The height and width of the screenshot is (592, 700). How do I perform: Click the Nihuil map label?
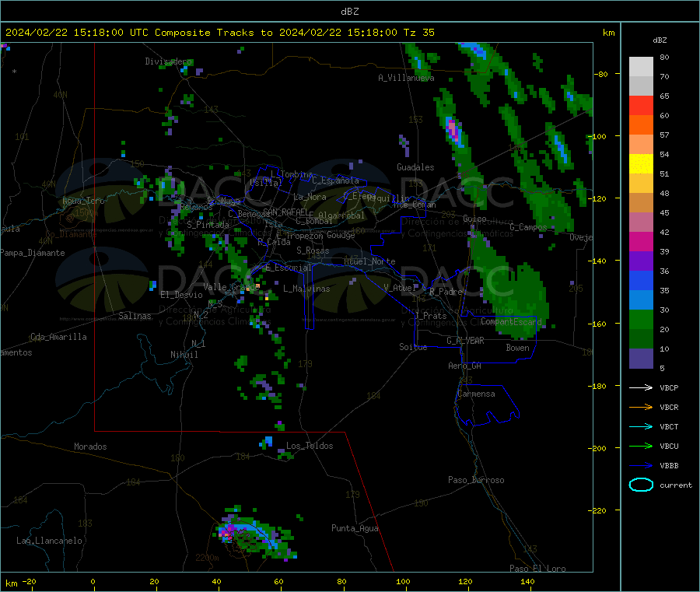[x=184, y=355]
